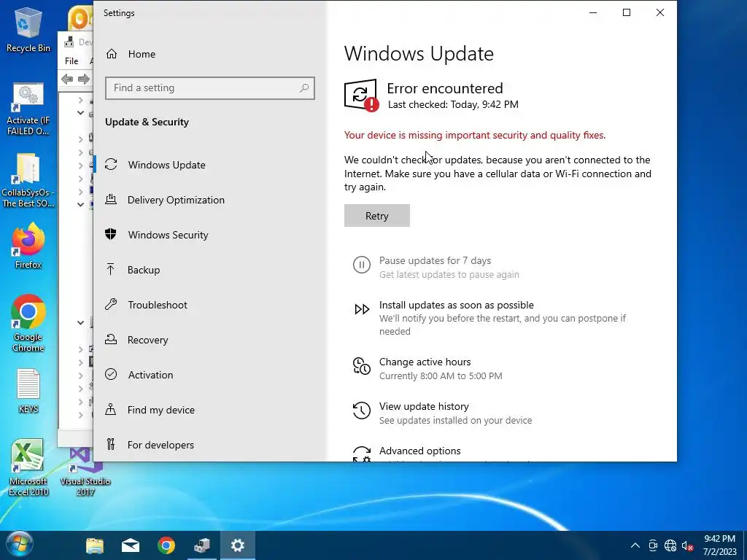
Task: Click the Windows Security shield icon
Action: click(x=111, y=234)
